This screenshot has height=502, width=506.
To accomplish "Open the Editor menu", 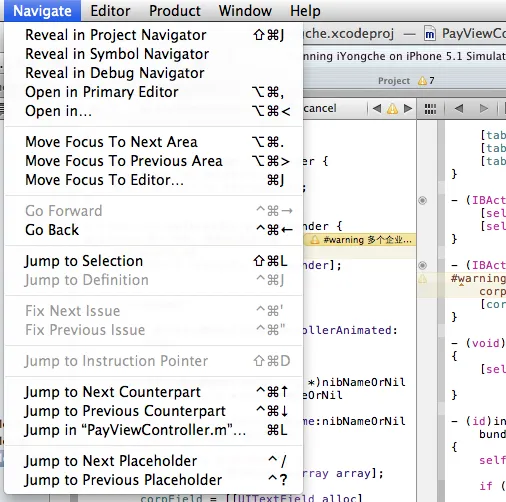I will point(110,11).
